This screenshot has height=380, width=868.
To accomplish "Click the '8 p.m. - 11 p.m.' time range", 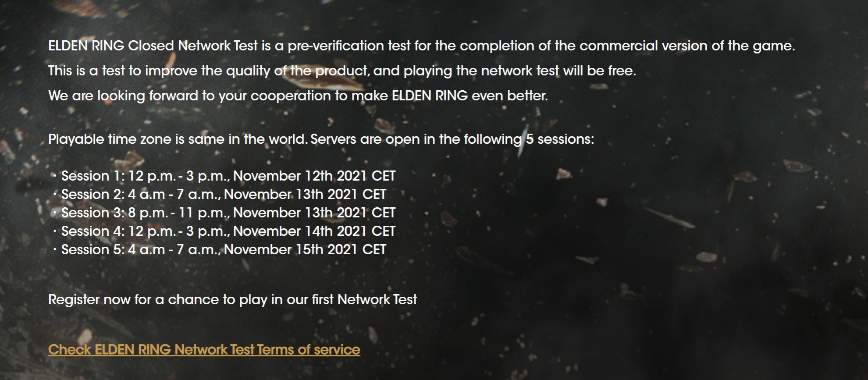I will 178,213.
